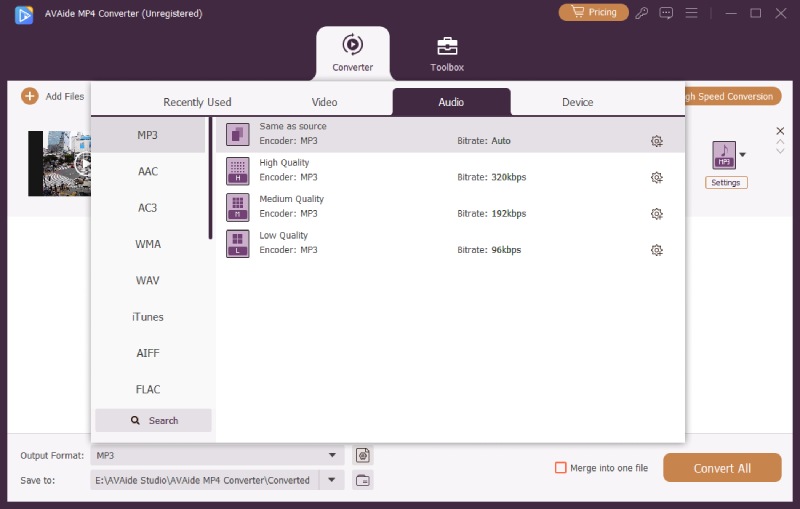The width and height of the screenshot is (800, 509).
Task: Click the video thumbnail preview
Action: (x=60, y=163)
